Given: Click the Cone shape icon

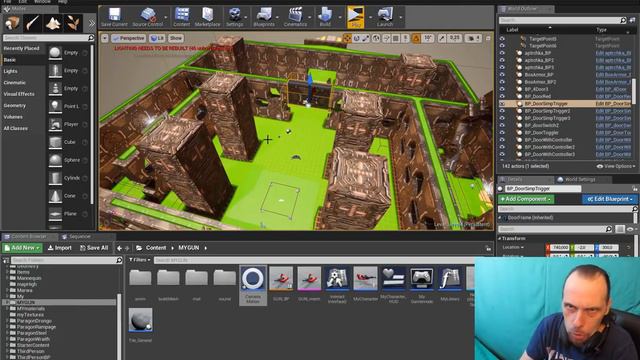Looking at the screenshot, I should point(55,196).
